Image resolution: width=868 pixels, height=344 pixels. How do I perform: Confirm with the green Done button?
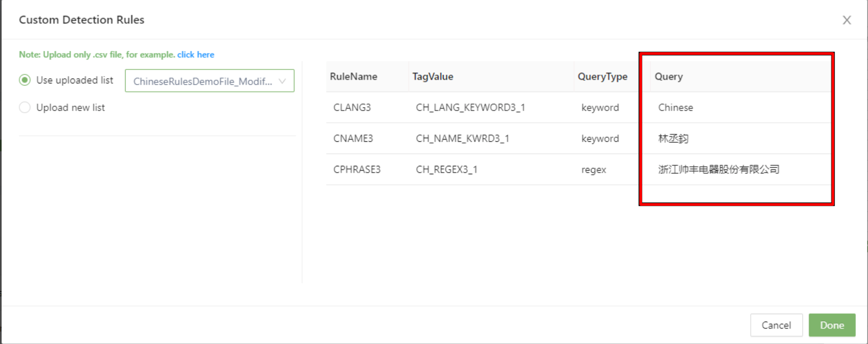pyautogui.click(x=832, y=325)
